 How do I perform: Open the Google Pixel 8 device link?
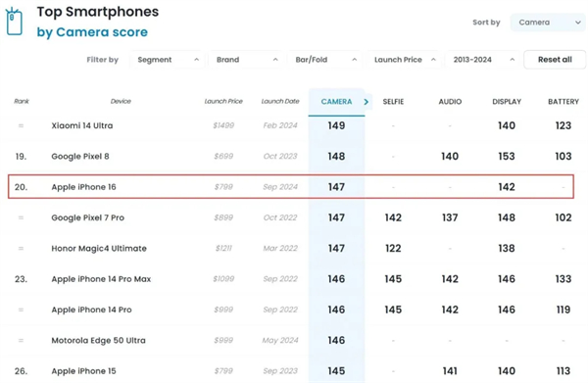point(80,157)
